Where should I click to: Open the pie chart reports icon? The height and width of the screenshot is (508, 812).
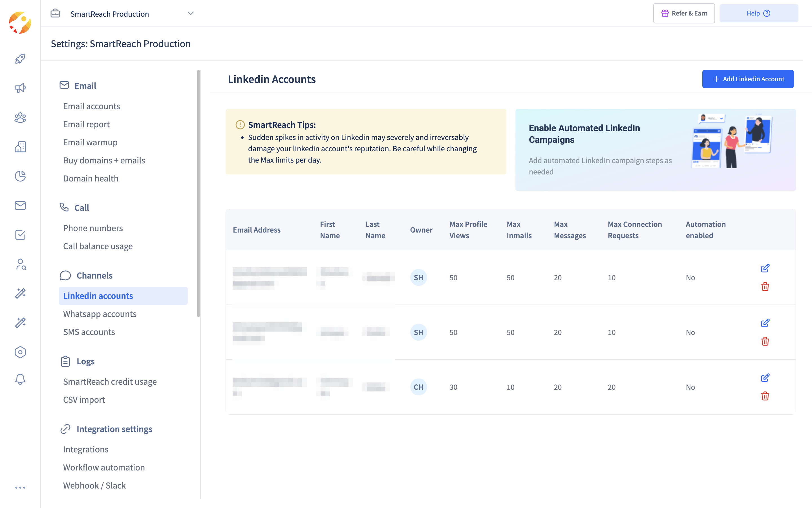pyautogui.click(x=20, y=176)
